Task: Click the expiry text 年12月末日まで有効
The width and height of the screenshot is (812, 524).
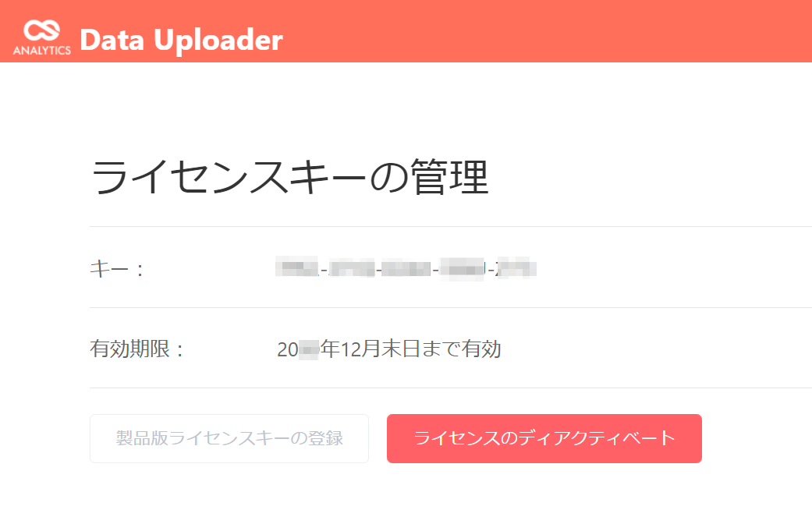Action: [x=410, y=349]
